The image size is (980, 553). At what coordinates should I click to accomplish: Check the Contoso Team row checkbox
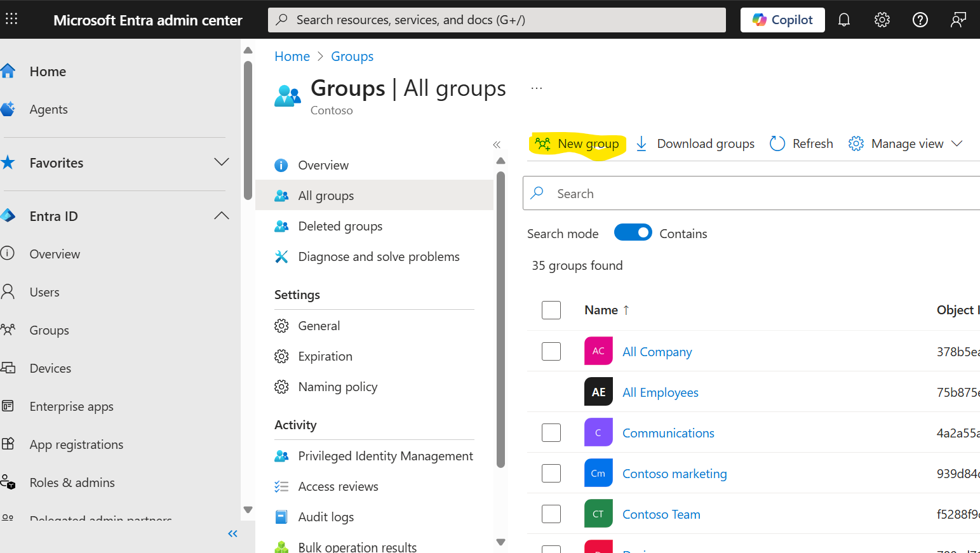pyautogui.click(x=551, y=514)
